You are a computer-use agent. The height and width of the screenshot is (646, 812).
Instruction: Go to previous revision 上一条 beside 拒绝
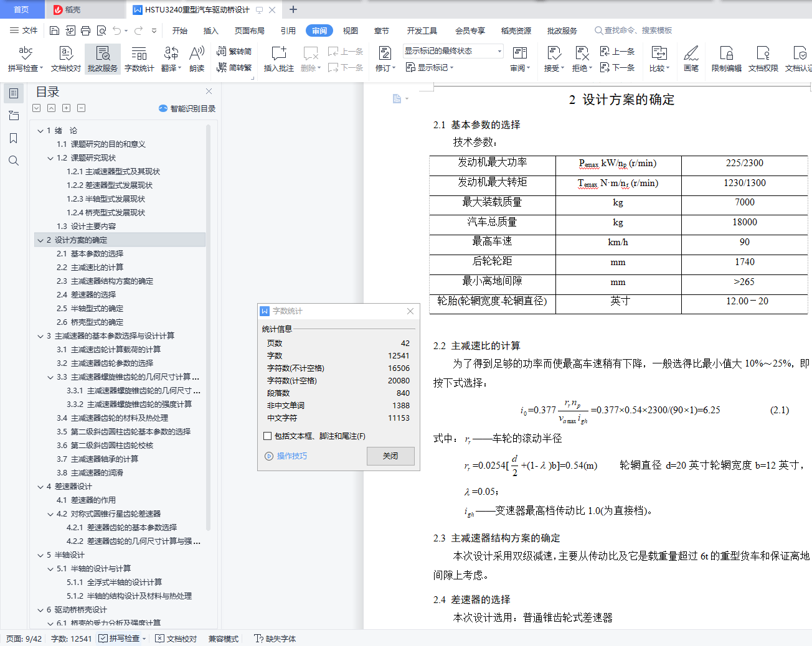pos(617,52)
